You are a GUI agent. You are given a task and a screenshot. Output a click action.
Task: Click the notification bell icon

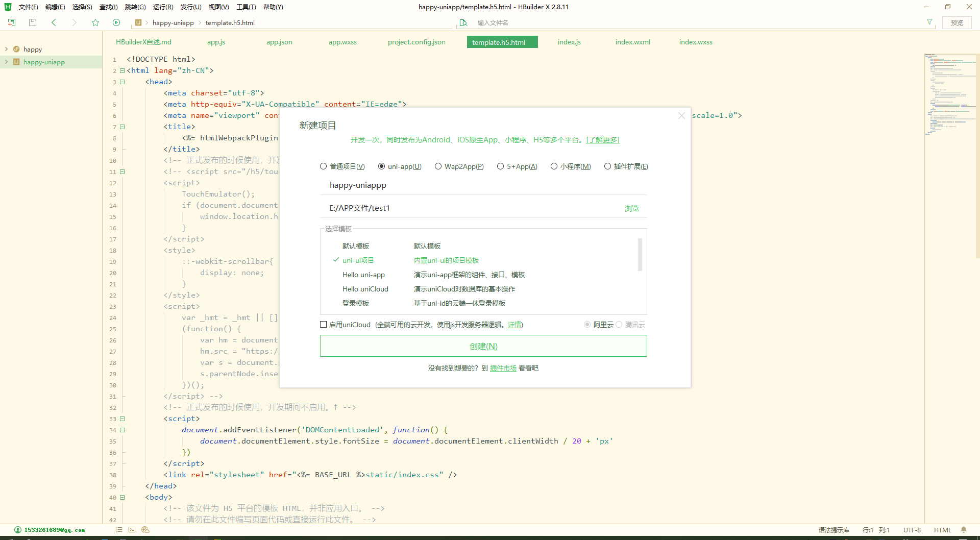coord(964,530)
